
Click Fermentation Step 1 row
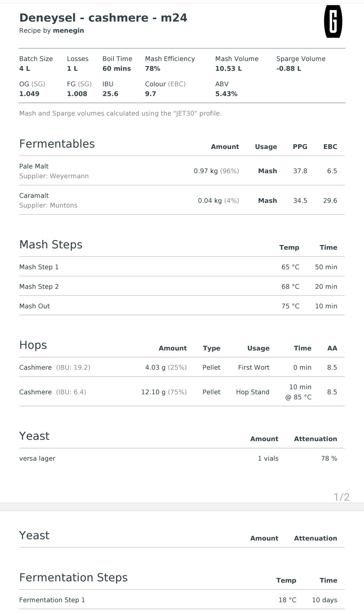(x=182, y=600)
